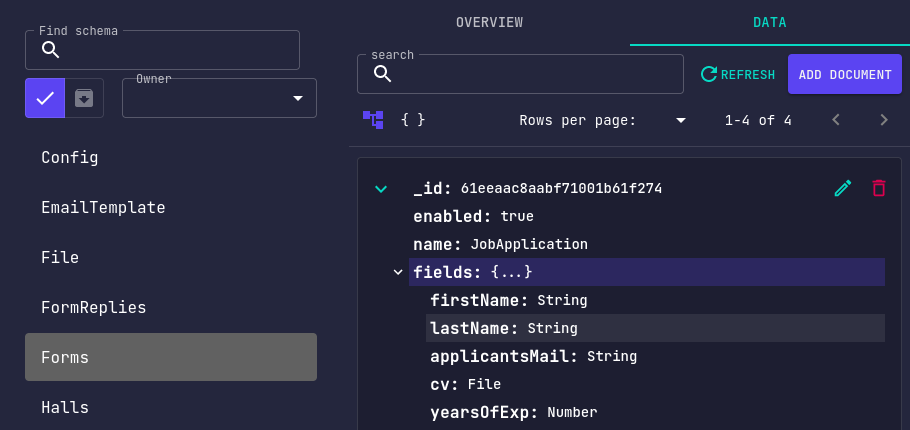This screenshot has height=430, width=910.
Task: Click magnifier icon in Find schema box
Action: click(51, 50)
